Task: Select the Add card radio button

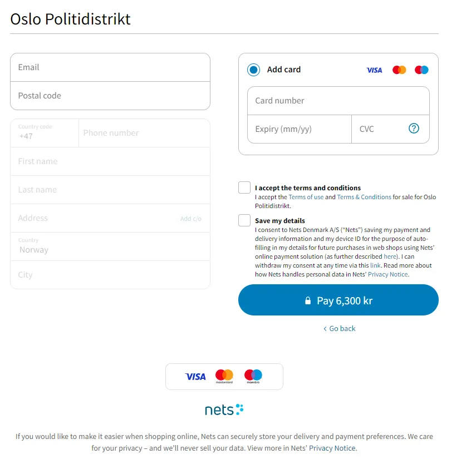Action: pos(253,70)
